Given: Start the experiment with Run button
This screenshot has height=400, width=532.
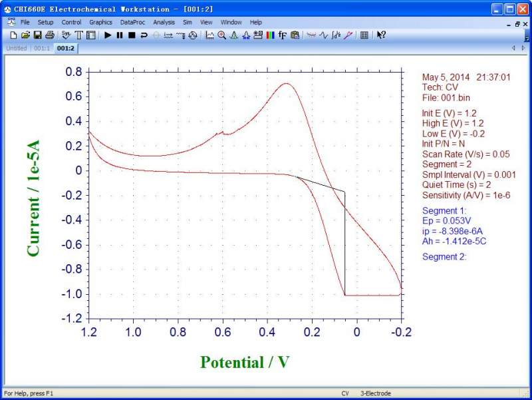Looking at the screenshot, I should (x=108, y=35).
